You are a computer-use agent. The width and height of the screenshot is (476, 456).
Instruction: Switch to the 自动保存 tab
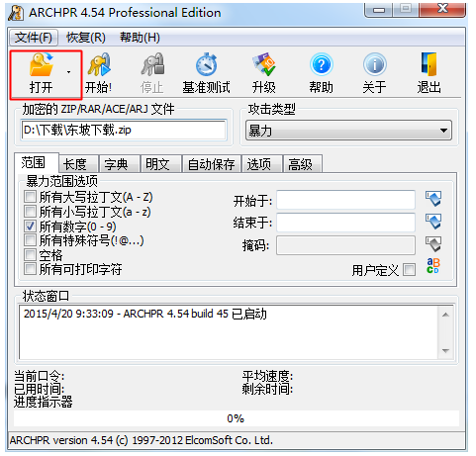tap(212, 164)
